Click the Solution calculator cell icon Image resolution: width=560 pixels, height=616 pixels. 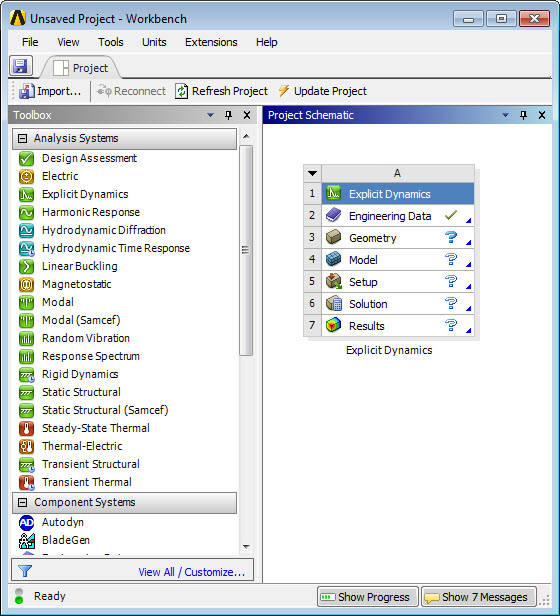click(x=334, y=304)
